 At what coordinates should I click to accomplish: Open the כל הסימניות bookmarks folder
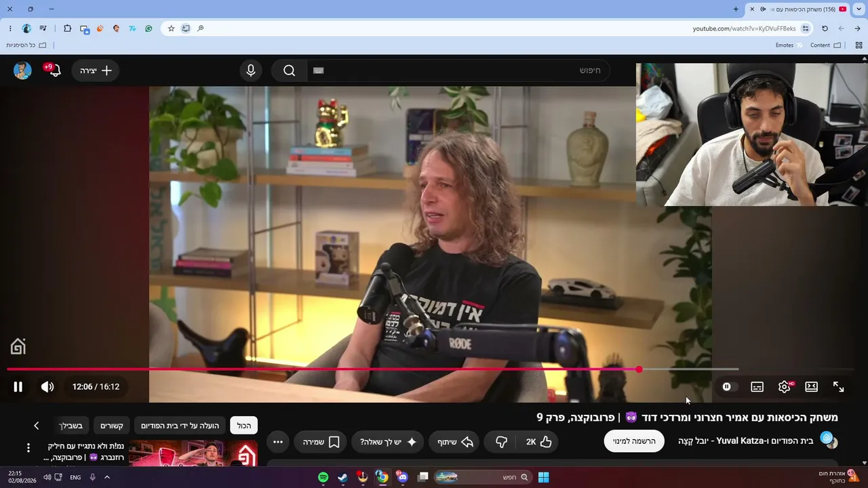click(x=26, y=45)
